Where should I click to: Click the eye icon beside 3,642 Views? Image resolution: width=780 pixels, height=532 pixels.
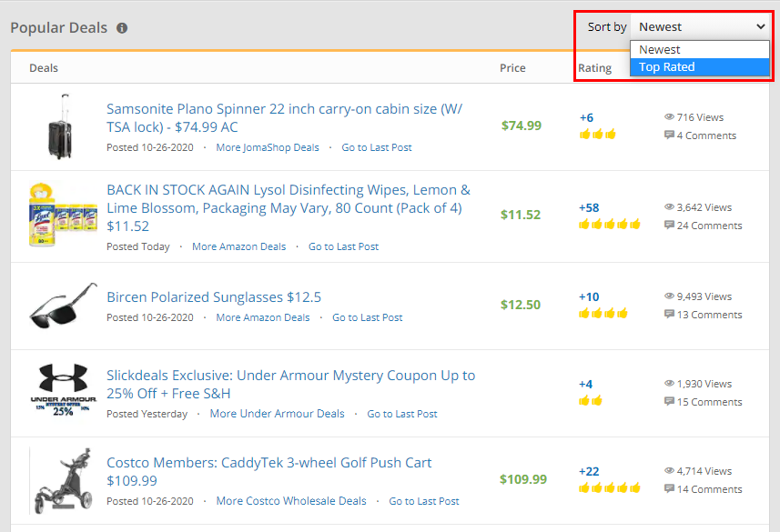(x=669, y=206)
